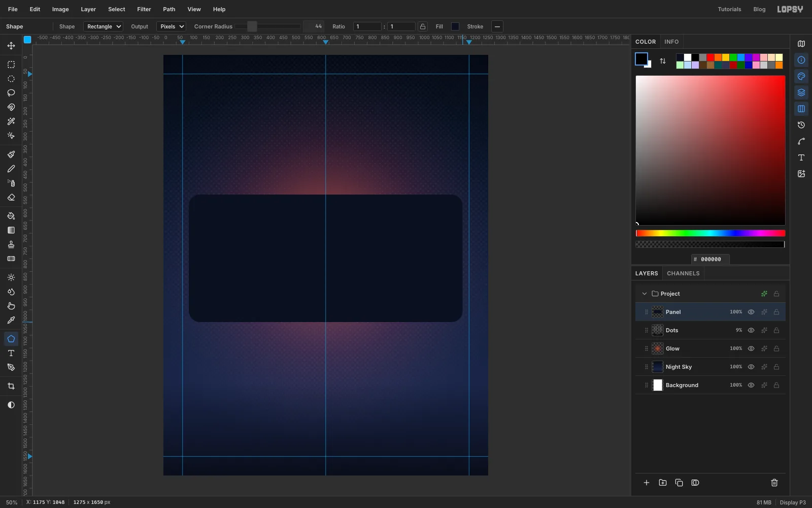Open the Stroke style button
This screenshot has height=508, width=812.
[x=497, y=26]
